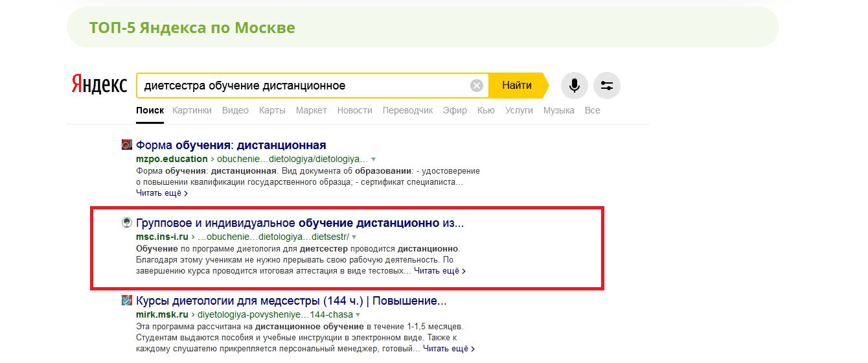The height and width of the screenshot is (363, 868).
Task: Switch to the Новости tab
Action: click(354, 110)
